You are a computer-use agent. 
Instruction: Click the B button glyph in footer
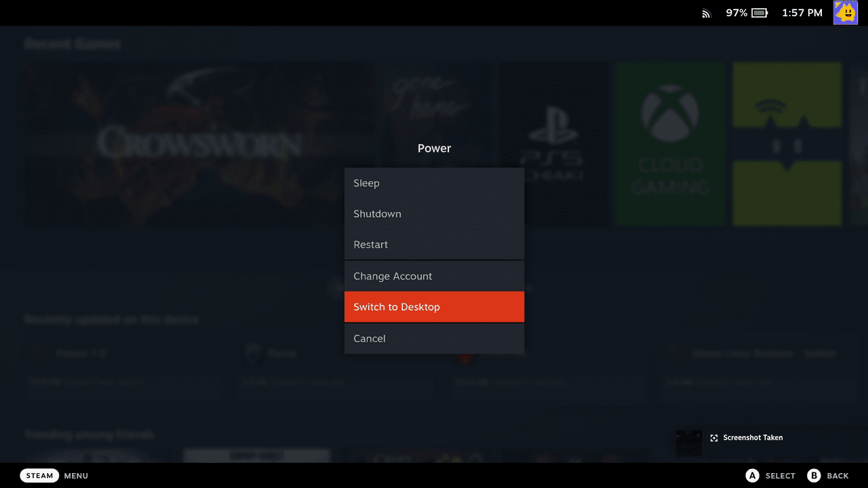pos(814,476)
